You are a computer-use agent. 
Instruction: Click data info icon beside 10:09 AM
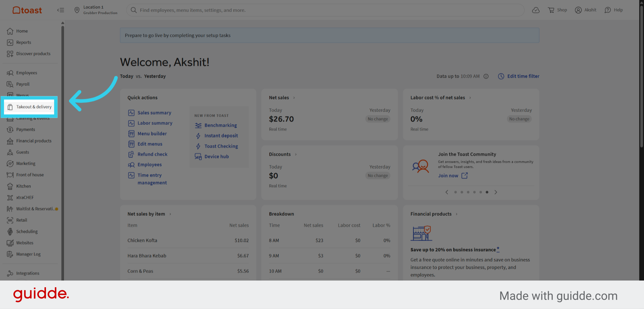click(486, 76)
